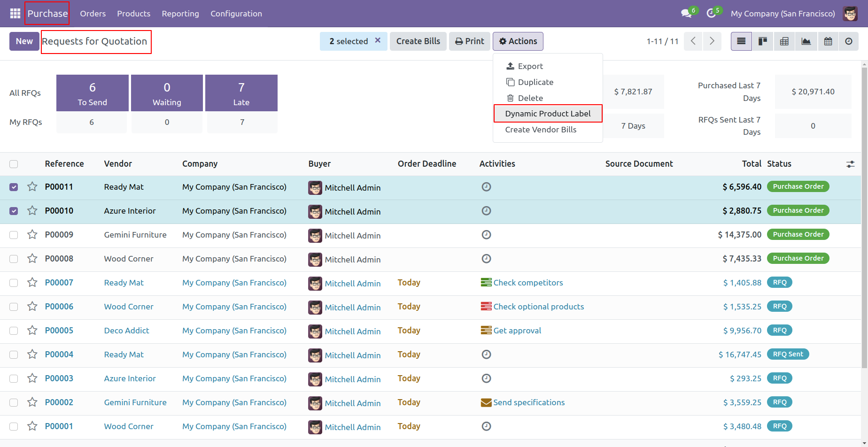This screenshot has height=447, width=868.
Task: Click activity clock icon for P00011
Action: [x=487, y=187]
